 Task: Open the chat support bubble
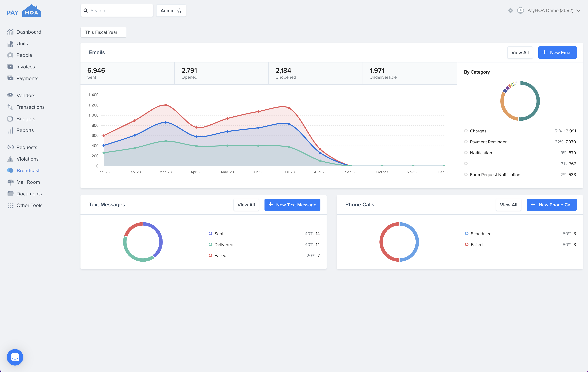coord(15,357)
